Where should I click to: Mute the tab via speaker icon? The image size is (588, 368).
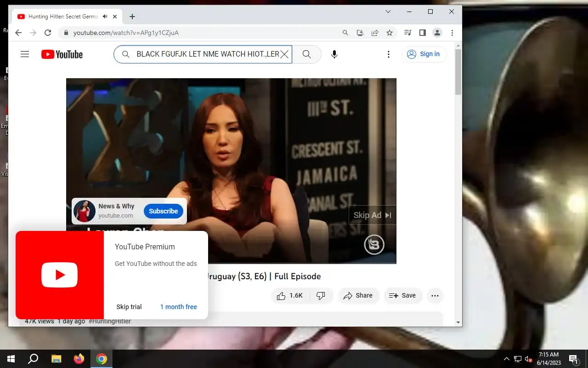pyautogui.click(x=105, y=17)
